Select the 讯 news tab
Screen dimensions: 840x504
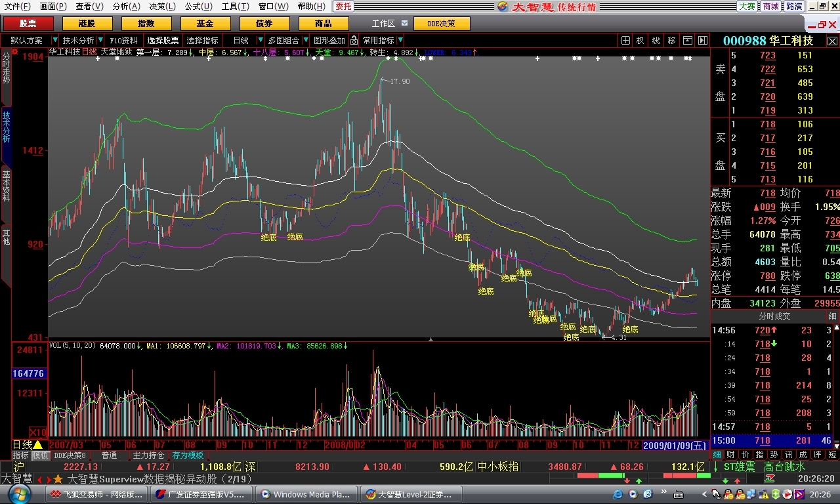788,454
